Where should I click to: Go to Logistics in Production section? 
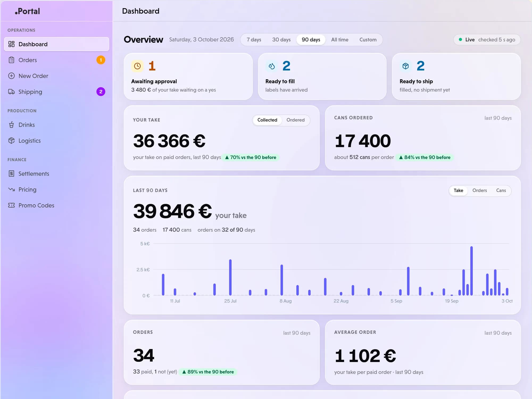(x=57, y=141)
